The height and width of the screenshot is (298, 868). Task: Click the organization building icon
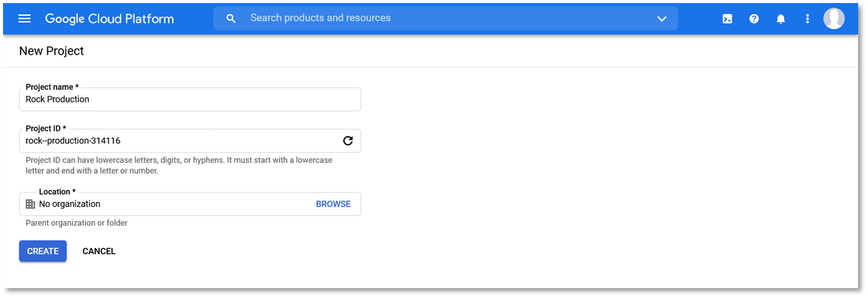coord(30,204)
